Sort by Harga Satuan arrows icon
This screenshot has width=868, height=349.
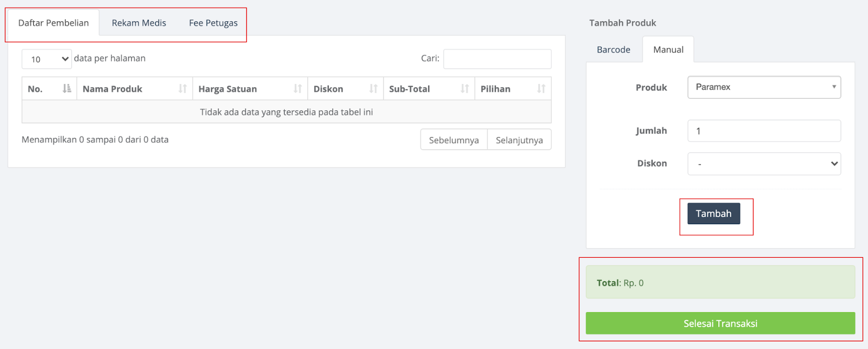point(297,88)
